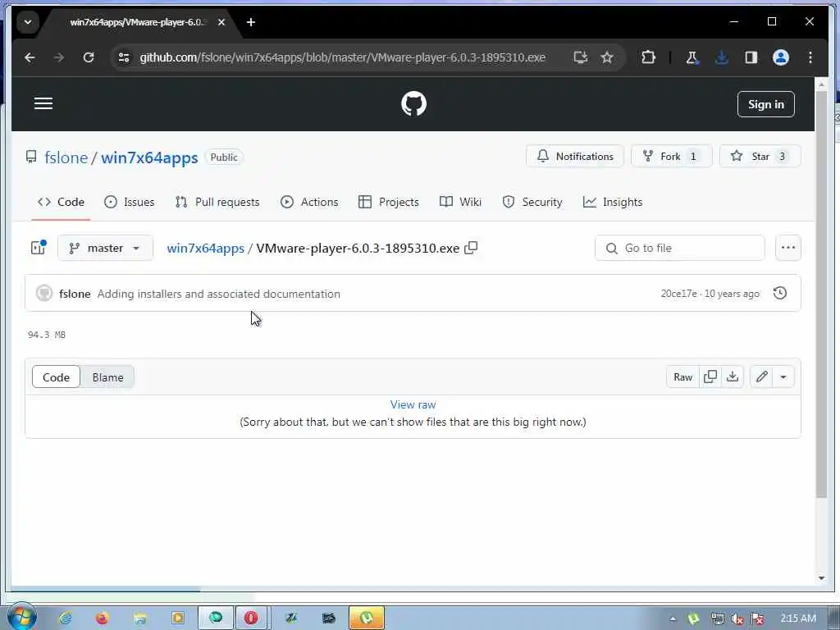Show hidden tray icons arrow
840x630 pixels.
coord(673,619)
